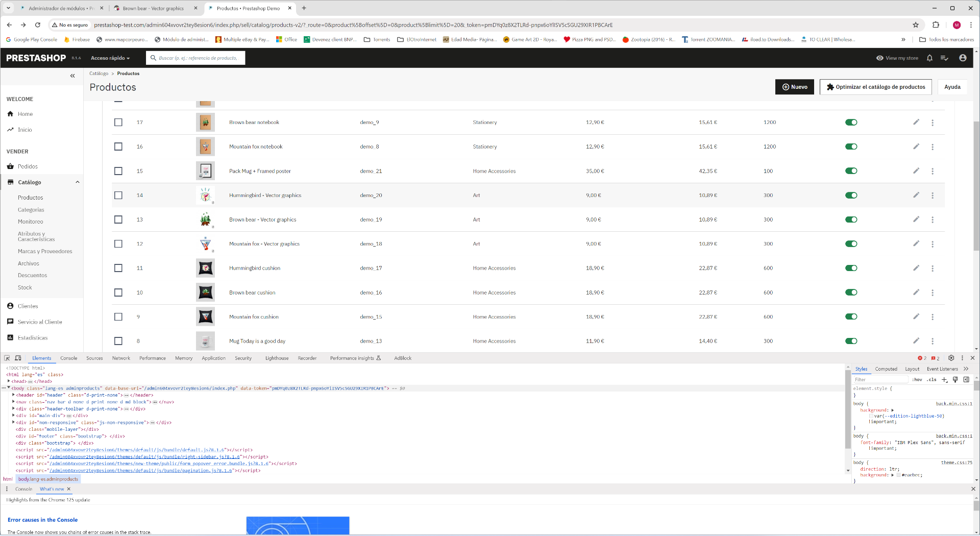Open more actions for Mug Today is a good day
Screen dimensions: 980x536
click(933, 341)
